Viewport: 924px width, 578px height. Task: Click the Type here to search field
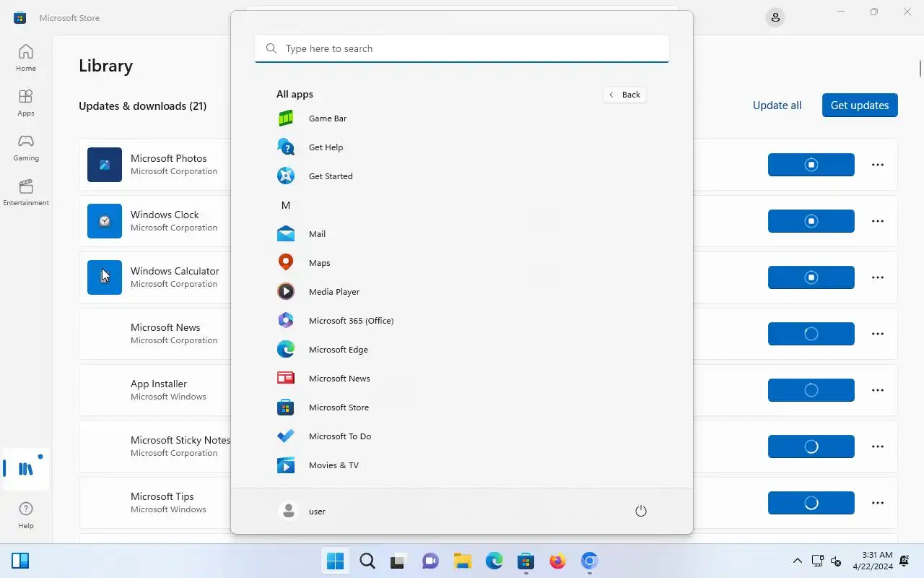click(462, 48)
